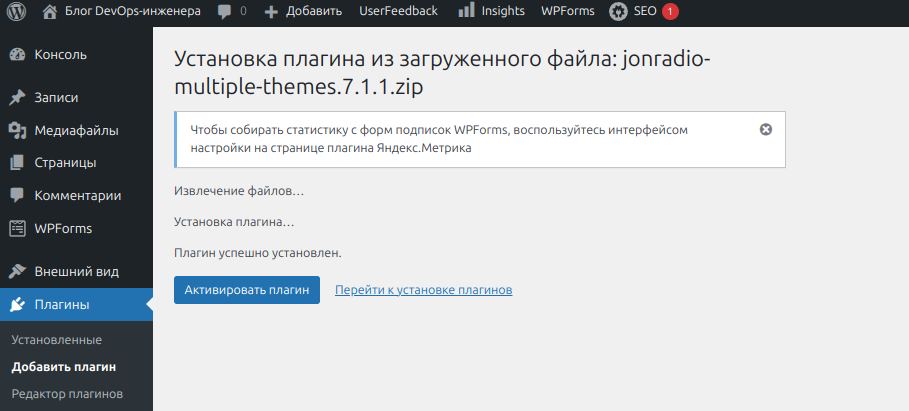The width and height of the screenshot is (909, 411).
Task: Click the Записи pin icon
Action: coord(17,98)
